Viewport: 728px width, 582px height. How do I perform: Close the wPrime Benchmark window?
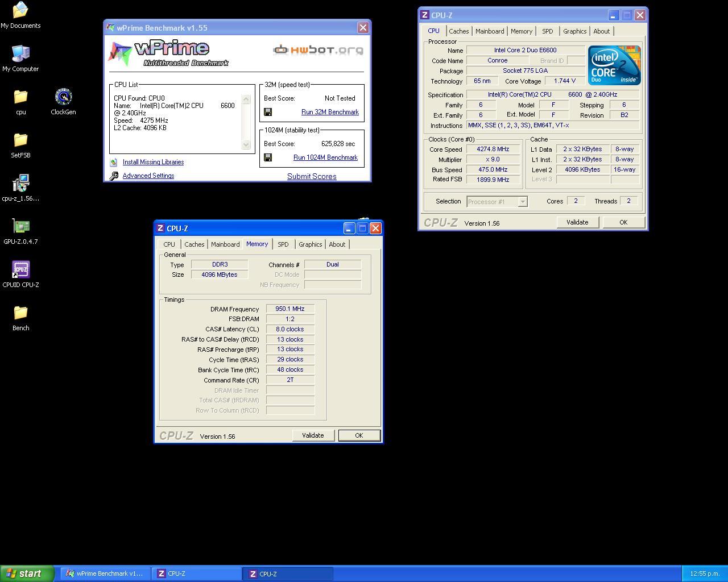tap(363, 27)
